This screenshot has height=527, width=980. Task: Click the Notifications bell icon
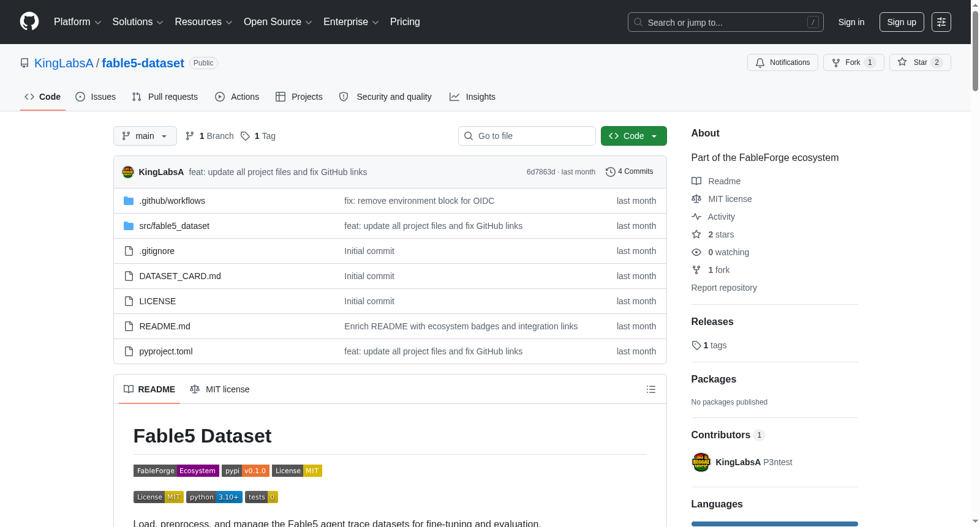click(x=760, y=62)
